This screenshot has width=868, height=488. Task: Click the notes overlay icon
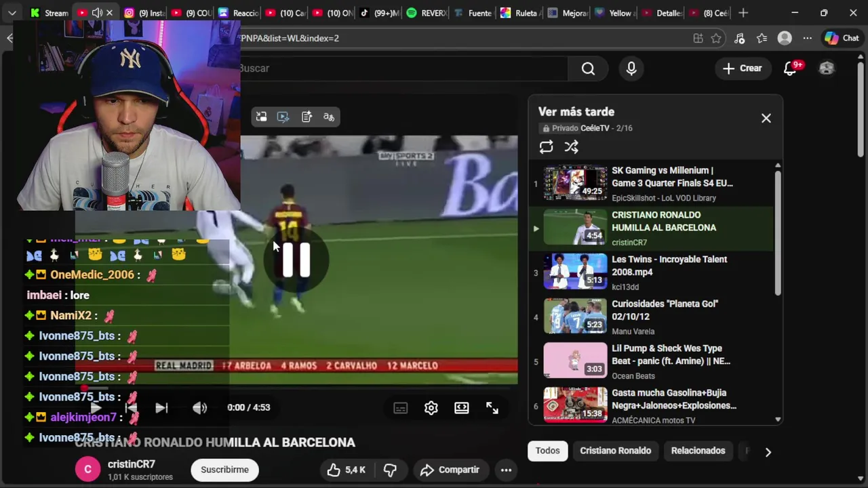[x=307, y=117]
